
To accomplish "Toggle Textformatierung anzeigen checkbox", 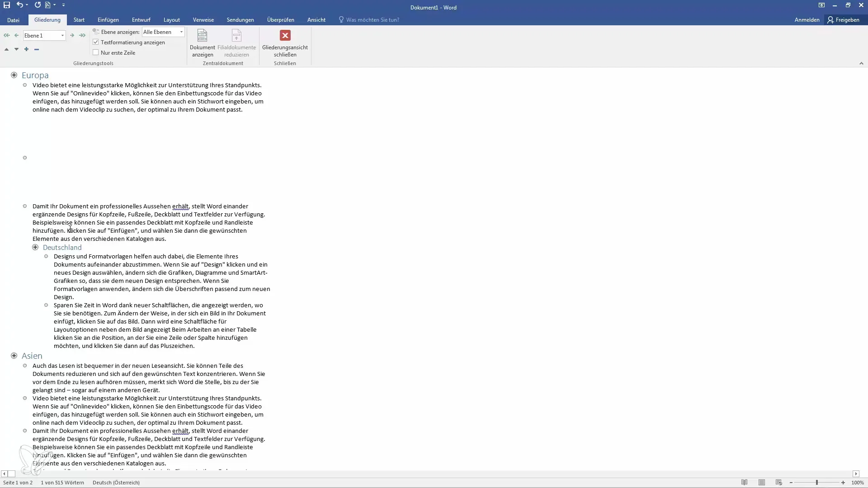I will click(96, 42).
